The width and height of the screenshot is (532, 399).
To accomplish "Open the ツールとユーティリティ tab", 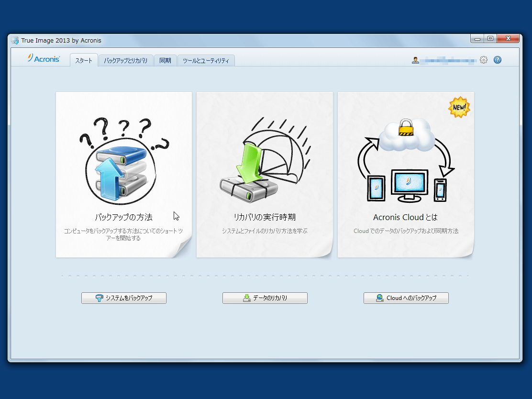I will pyautogui.click(x=206, y=60).
